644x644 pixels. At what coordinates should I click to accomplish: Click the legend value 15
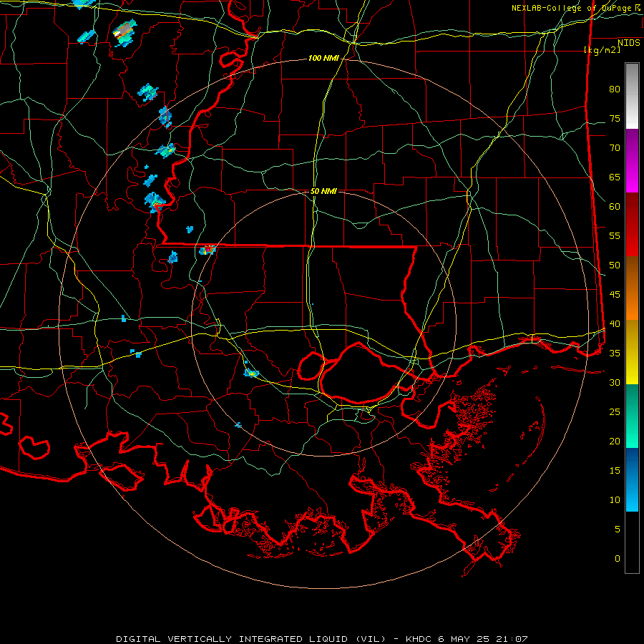pos(615,471)
